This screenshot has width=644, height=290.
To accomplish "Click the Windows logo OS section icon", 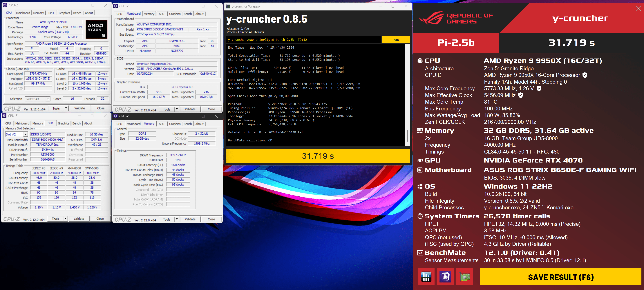I will [420, 186].
